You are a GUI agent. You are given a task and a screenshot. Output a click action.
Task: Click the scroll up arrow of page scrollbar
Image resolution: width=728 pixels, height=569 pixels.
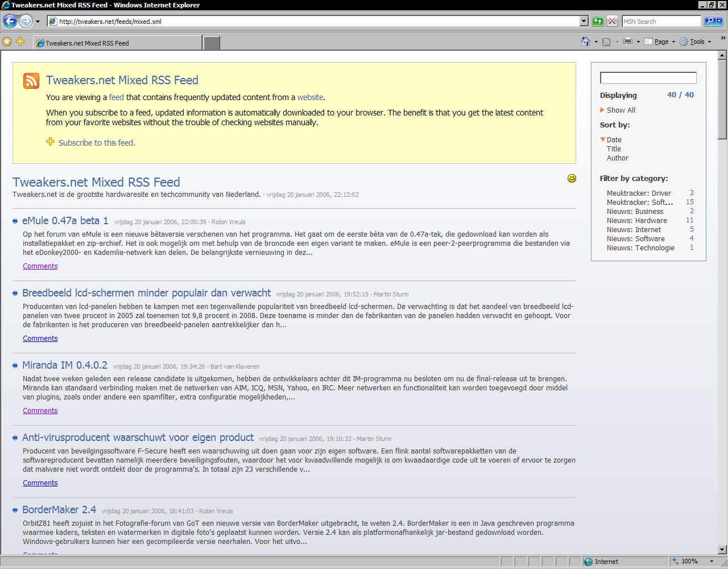click(722, 56)
